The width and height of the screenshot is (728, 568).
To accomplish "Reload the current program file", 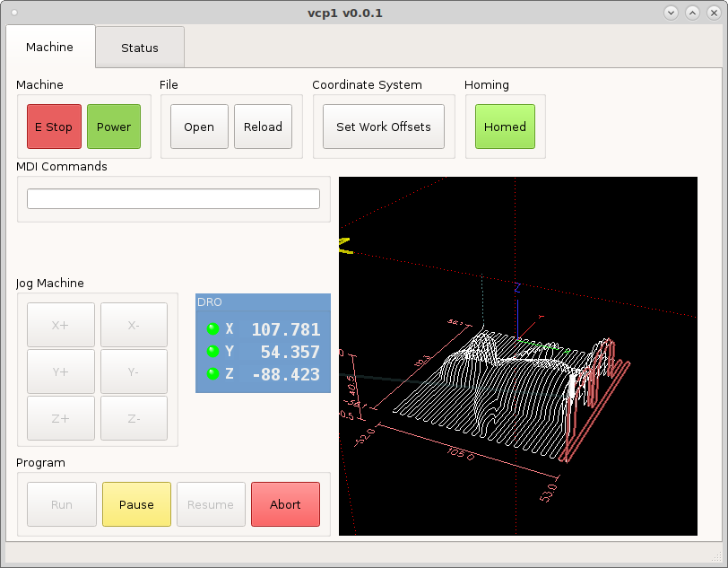I will click(263, 127).
